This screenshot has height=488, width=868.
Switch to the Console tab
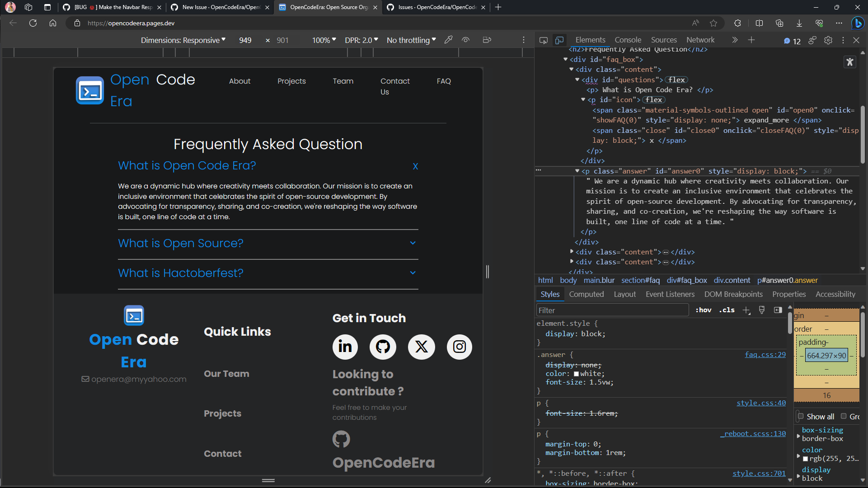click(x=628, y=40)
